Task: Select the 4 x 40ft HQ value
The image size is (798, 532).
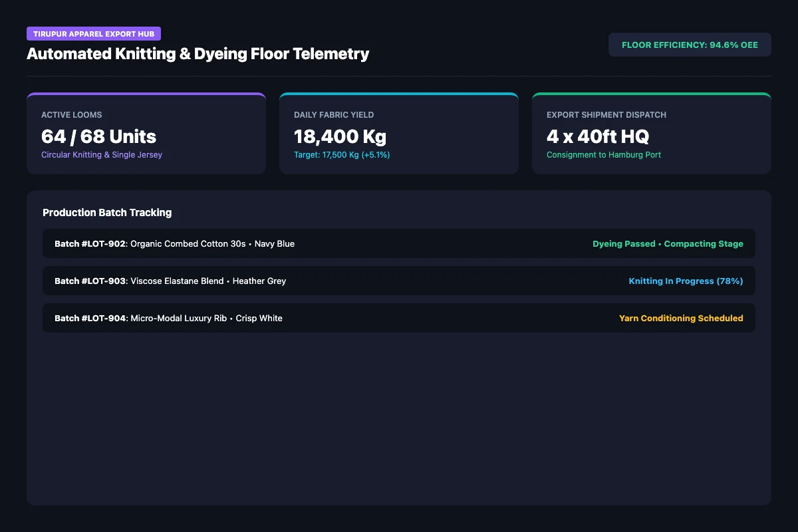Action: pos(598,136)
